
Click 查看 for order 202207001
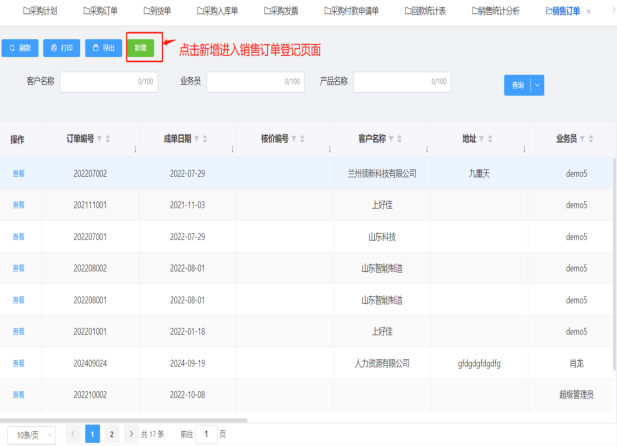click(x=18, y=237)
